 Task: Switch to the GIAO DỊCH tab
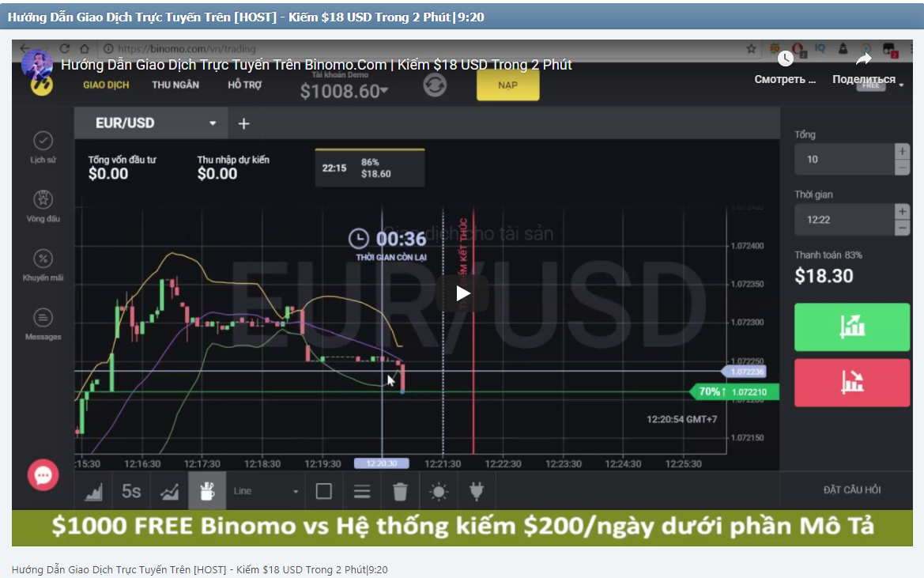tap(105, 85)
